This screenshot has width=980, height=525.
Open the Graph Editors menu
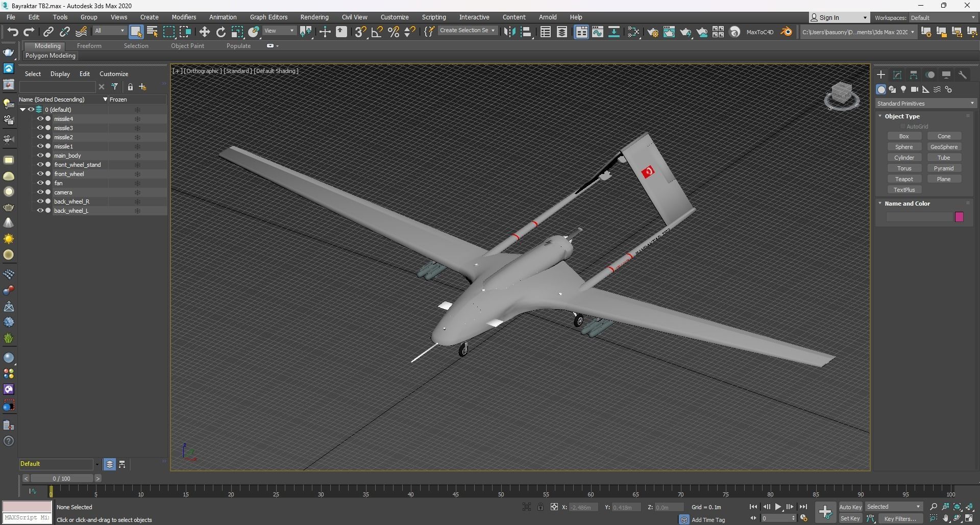pyautogui.click(x=268, y=17)
